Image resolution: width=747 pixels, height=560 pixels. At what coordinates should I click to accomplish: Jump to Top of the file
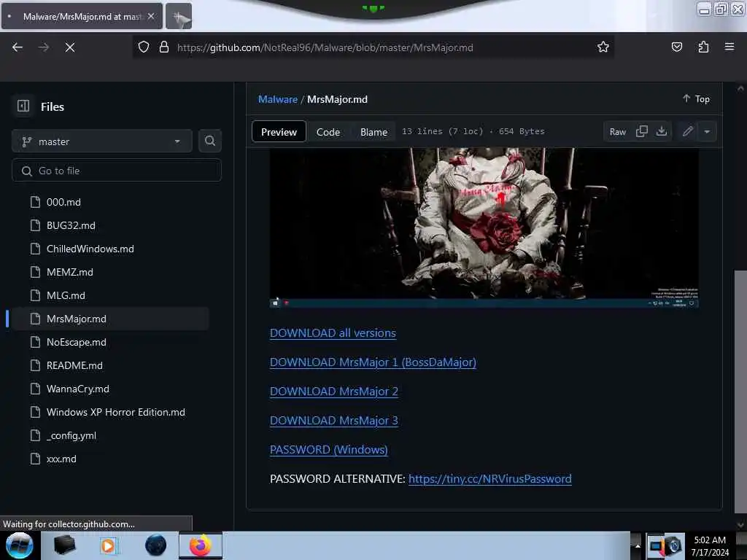[x=697, y=98]
